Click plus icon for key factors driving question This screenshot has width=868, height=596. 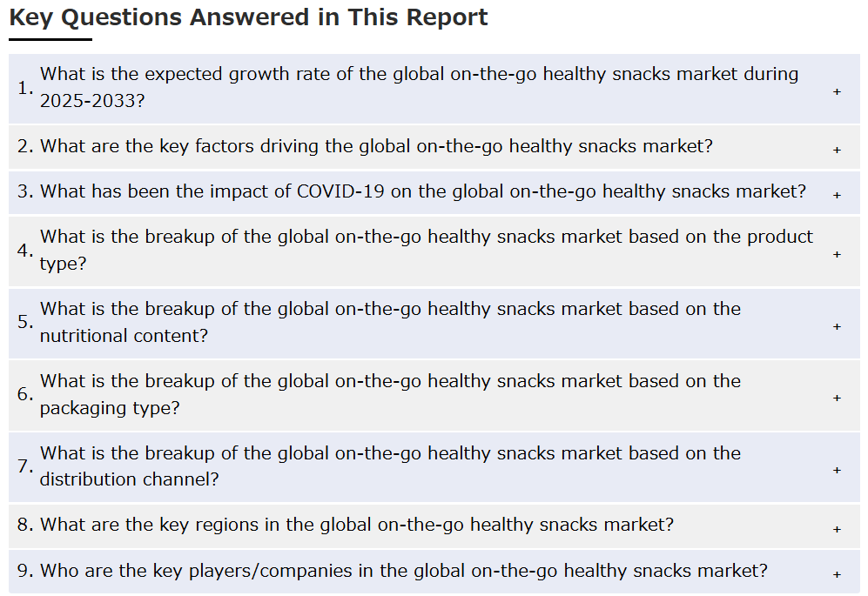tap(837, 150)
